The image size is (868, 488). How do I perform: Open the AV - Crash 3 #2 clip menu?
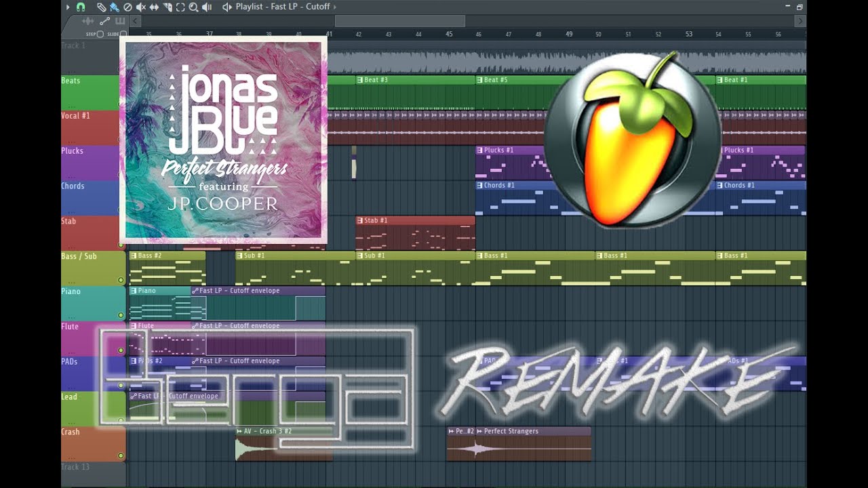coord(239,431)
